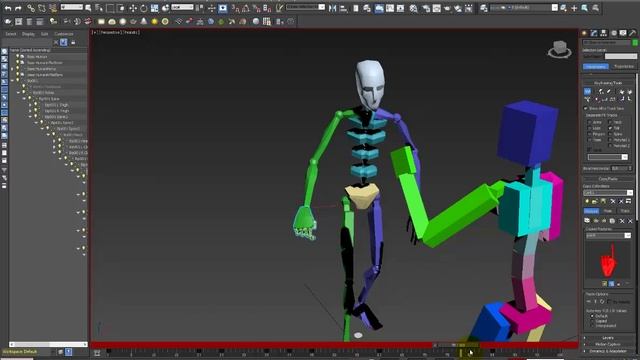The width and height of the screenshot is (640, 360).
Task: Switch to the Modify command panel tab
Action: (x=594, y=33)
